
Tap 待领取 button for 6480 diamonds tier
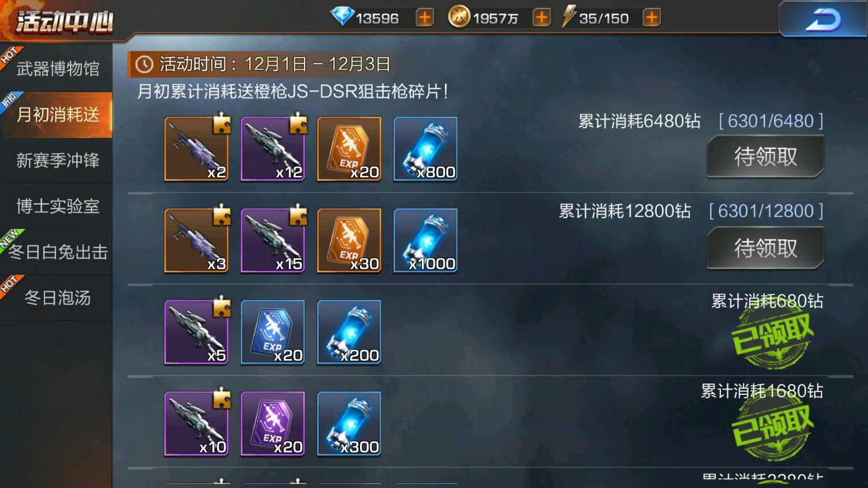tap(765, 156)
